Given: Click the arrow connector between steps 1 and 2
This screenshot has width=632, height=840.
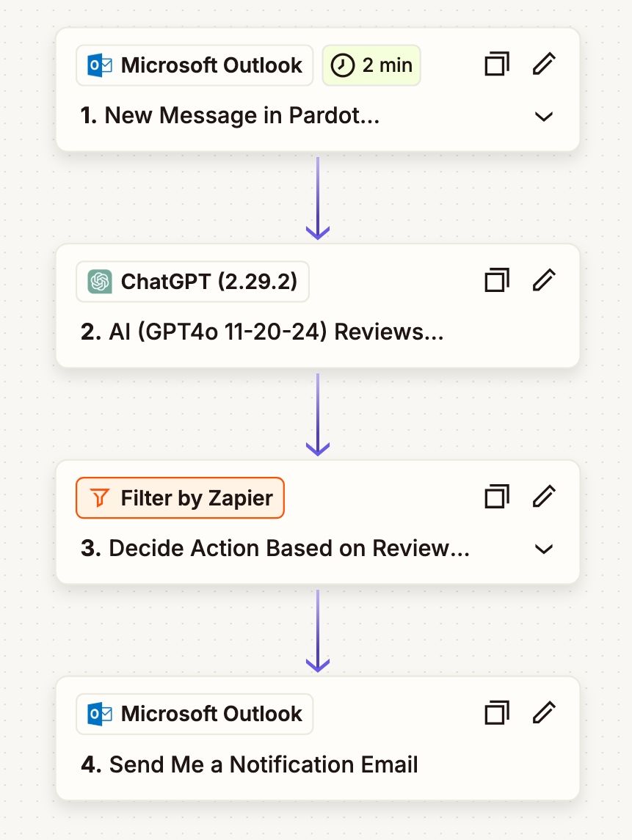Looking at the screenshot, I should [x=318, y=198].
